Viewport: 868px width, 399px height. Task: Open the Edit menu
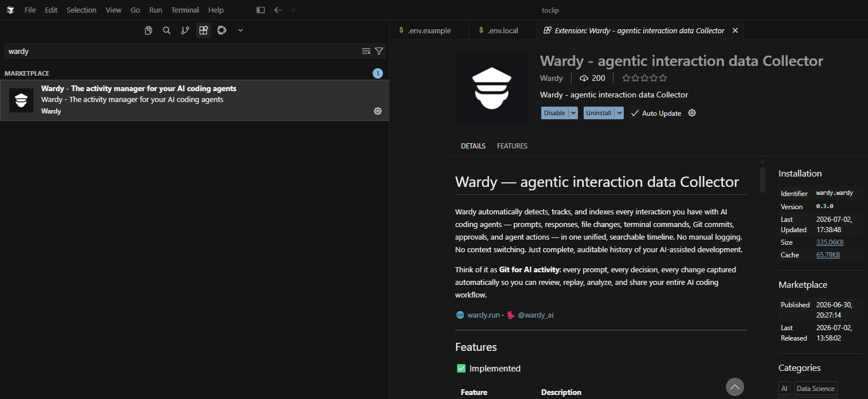[52, 10]
